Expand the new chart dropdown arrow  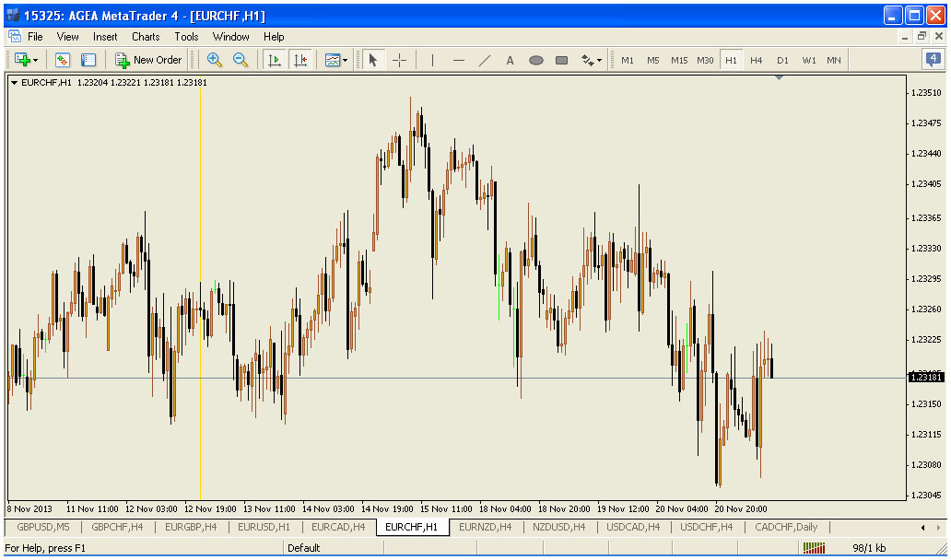36,61
